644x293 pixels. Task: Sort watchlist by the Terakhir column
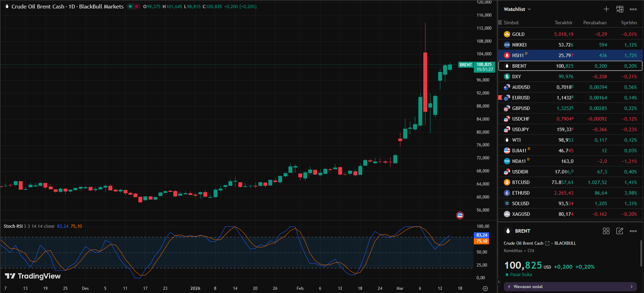[563, 23]
